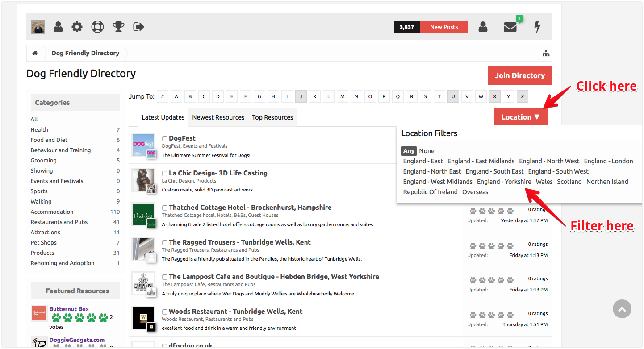Viewport: 644px width, 349px height.
Task: Choose None location filter
Action: pos(427,151)
